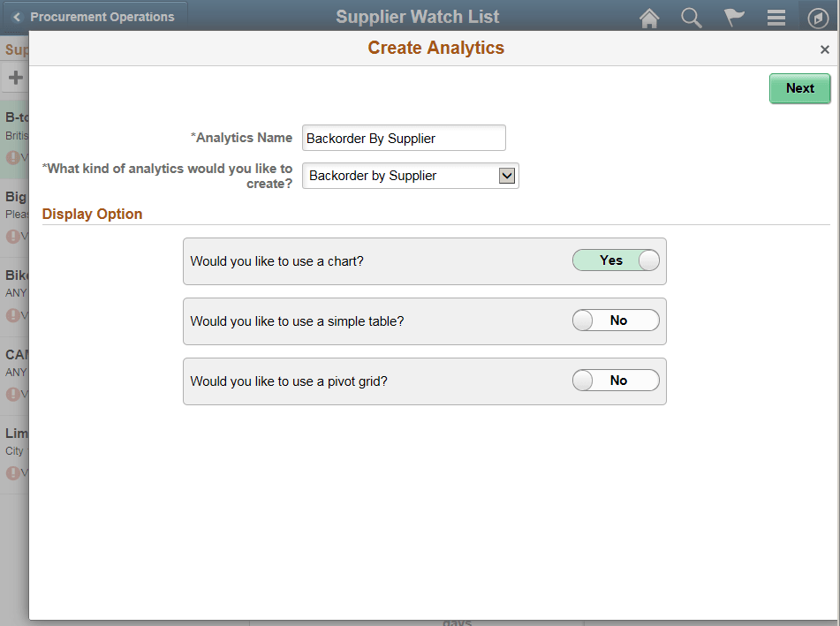Select the Home icon in the header
This screenshot has height=626, width=840.
(x=649, y=17)
